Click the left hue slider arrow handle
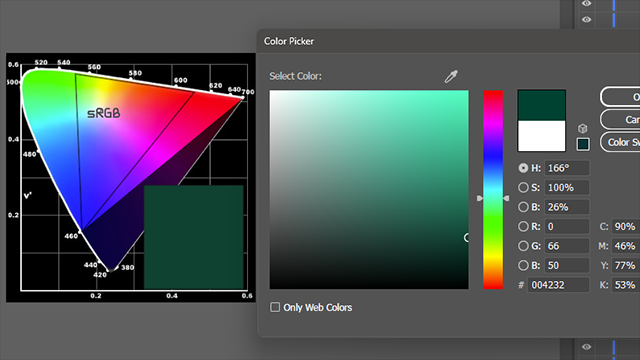 [480, 198]
